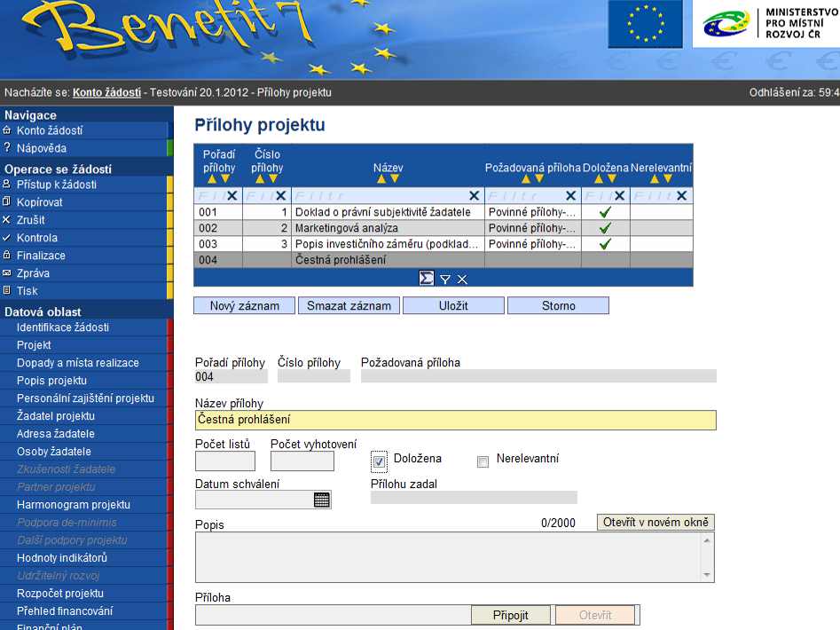The image size is (840, 630).
Task: Click the funnel filter icon below table
Action: (x=445, y=280)
